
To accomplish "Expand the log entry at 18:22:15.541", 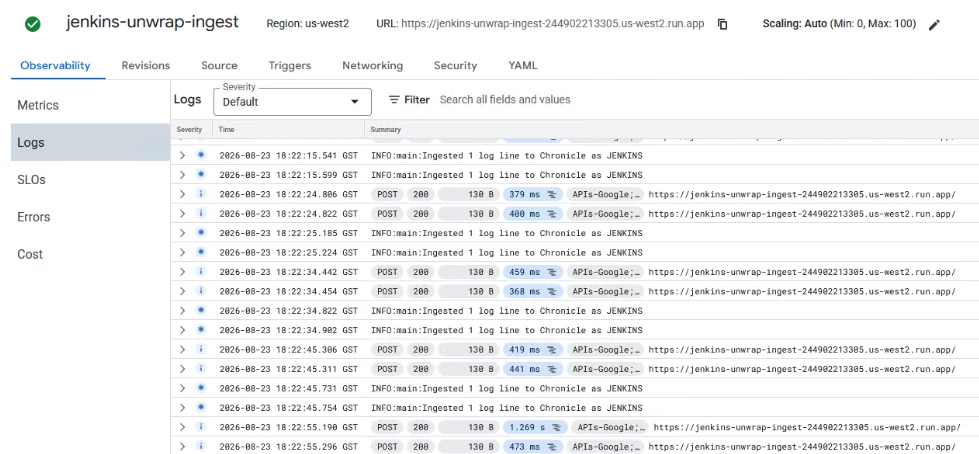I will pos(182,155).
